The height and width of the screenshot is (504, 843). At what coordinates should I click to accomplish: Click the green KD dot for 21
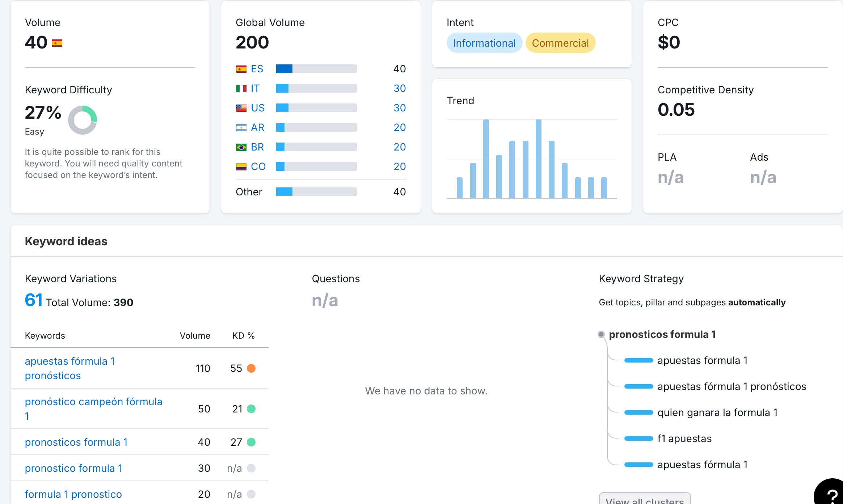[251, 409]
